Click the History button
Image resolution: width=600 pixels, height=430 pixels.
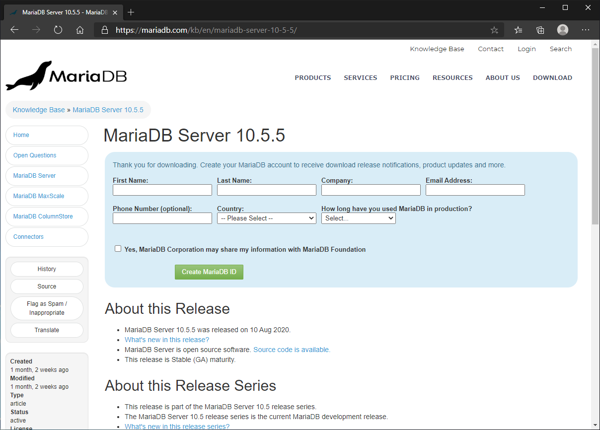(47, 269)
